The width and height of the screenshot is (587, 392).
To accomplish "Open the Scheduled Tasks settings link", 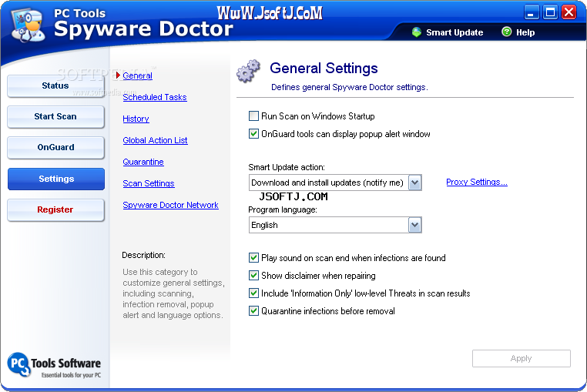I will [155, 97].
